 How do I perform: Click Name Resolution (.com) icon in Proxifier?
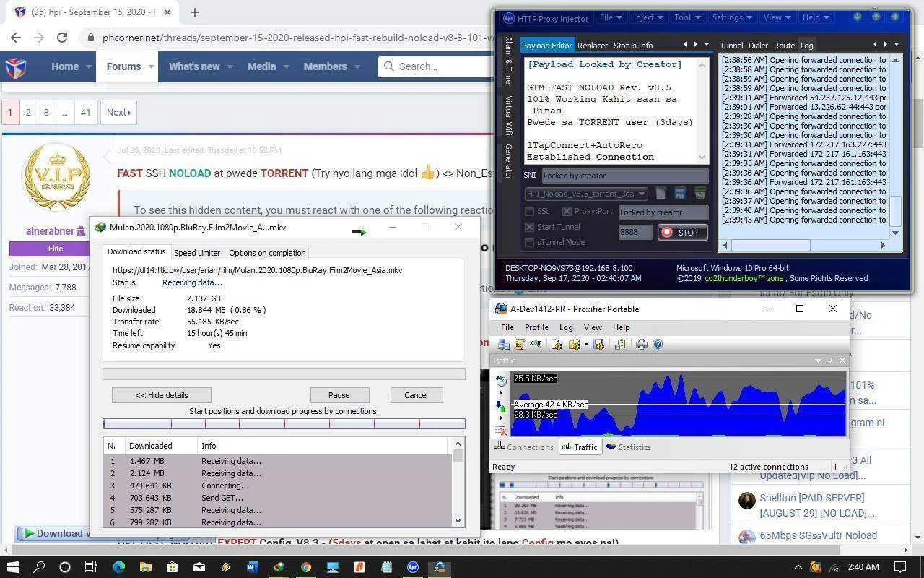point(536,345)
